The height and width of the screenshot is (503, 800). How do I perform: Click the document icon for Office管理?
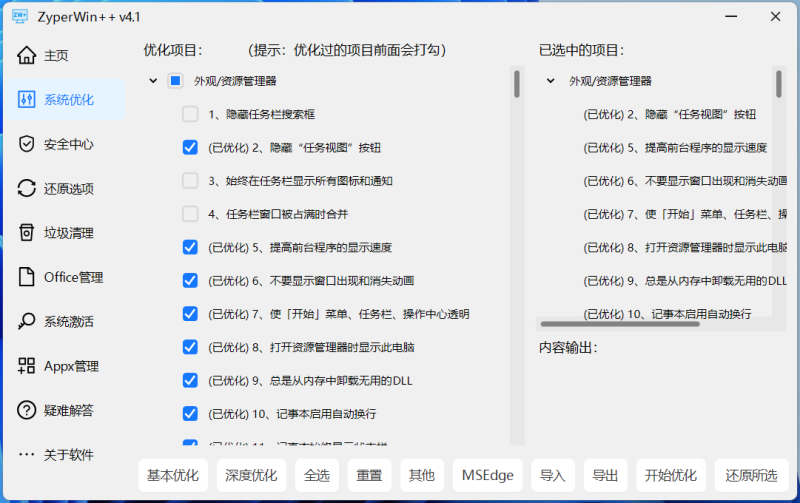[27, 277]
